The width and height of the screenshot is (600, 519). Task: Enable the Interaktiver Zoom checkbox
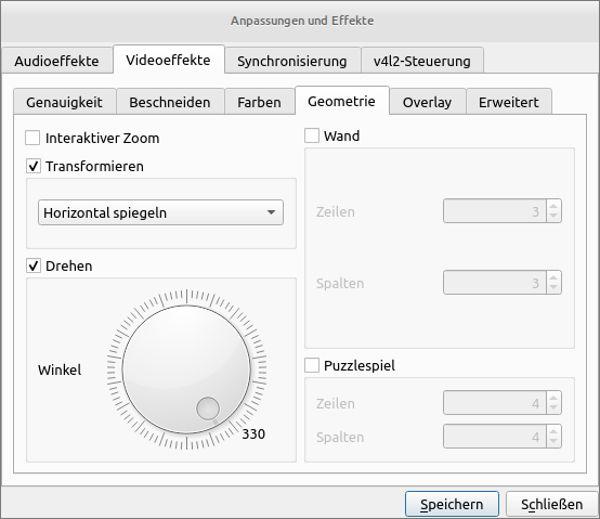point(34,138)
